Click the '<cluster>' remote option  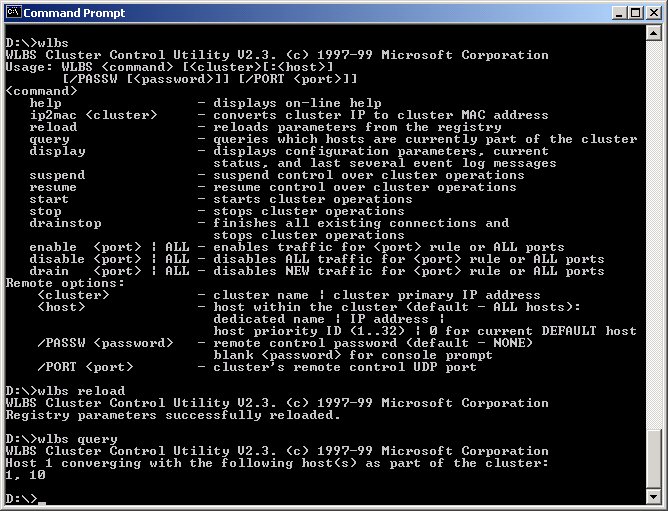pyautogui.click(x=73, y=295)
